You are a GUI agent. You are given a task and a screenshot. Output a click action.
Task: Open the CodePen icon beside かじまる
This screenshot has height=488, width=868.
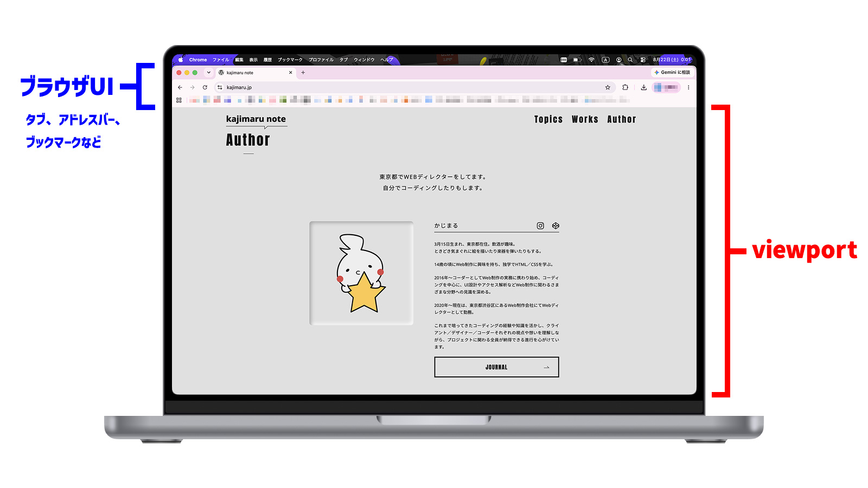(556, 226)
